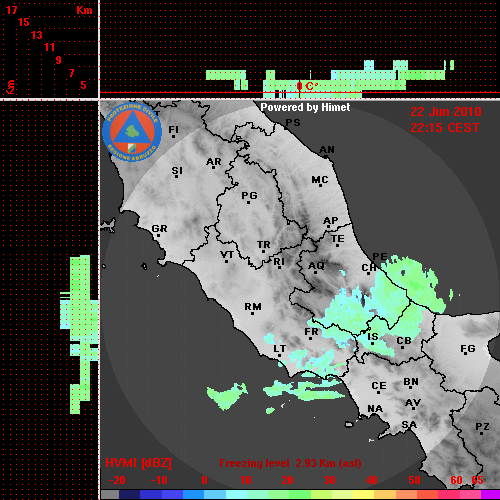
Task: Click the -10 dBZ legend value
Action: pyautogui.click(x=159, y=480)
